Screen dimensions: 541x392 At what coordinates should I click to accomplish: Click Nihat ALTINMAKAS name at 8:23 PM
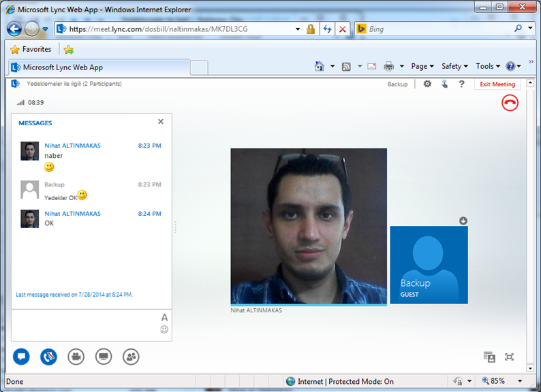(x=72, y=146)
